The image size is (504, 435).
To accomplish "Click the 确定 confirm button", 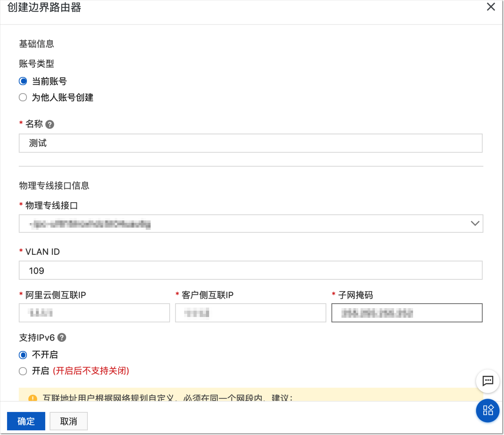I will click(26, 421).
